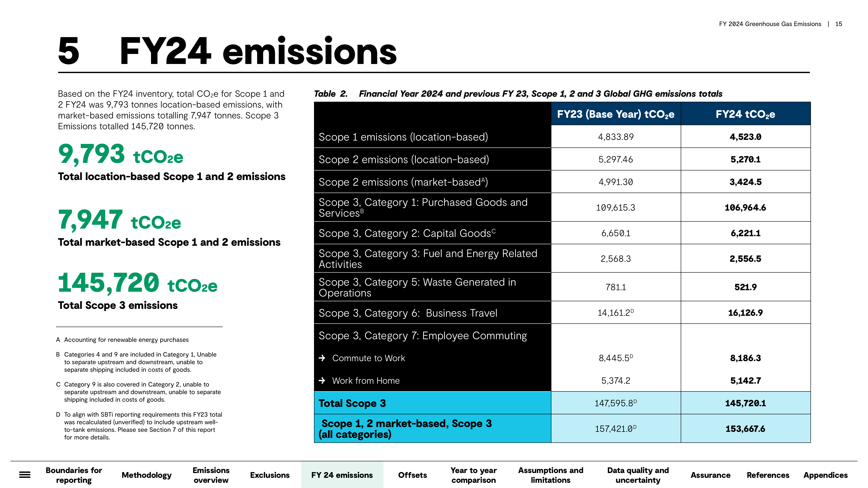Image resolution: width=868 pixels, height=488 pixels.
Task: Click footnote A about renewable energy purchases
Action: click(x=122, y=340)
